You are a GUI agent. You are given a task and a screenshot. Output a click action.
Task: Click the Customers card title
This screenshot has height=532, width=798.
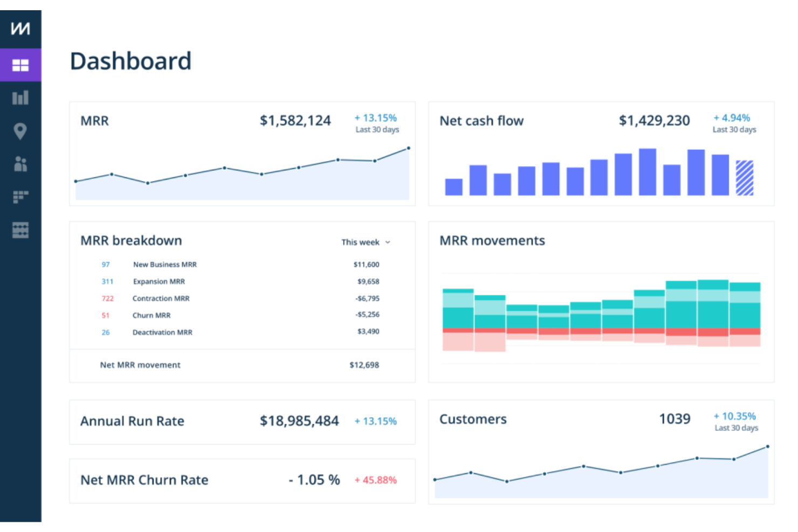[x=473, y=419]
